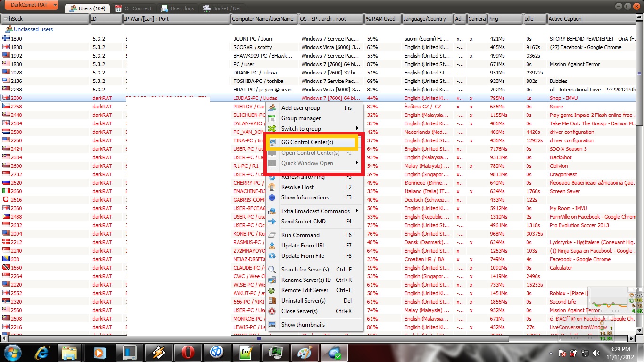Sort by the Idle column header
The height and width of the screenshot is (362, 644).
(535, 19)
